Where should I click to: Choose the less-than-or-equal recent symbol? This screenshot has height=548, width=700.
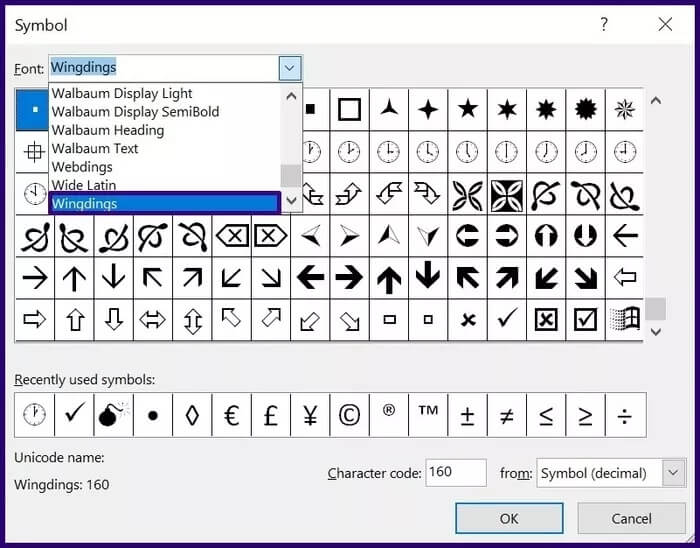coord(546,415)
